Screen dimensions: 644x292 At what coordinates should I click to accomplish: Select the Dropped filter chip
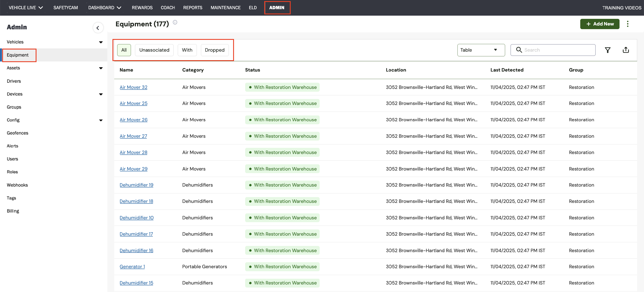point(214,50)
